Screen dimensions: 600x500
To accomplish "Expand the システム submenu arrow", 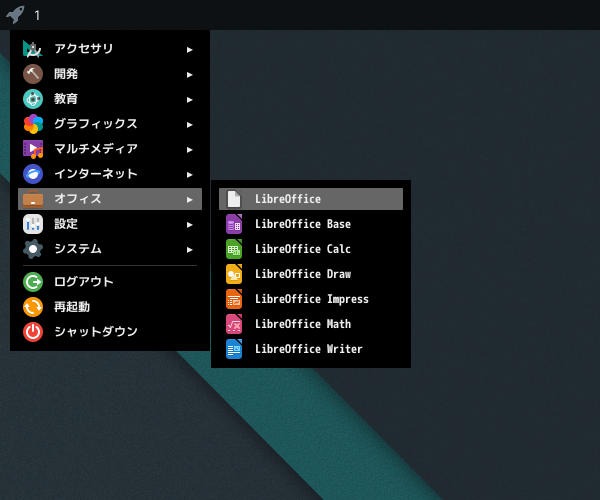I will coord(189,250).
